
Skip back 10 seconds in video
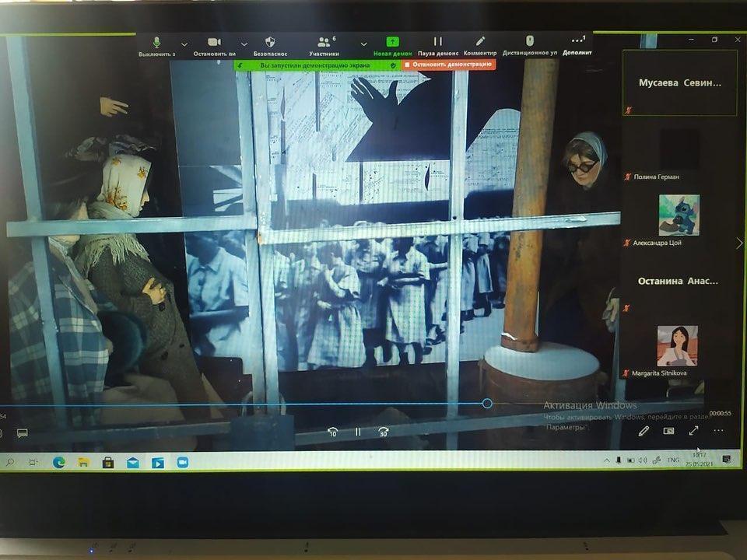(x=332, y=432)
